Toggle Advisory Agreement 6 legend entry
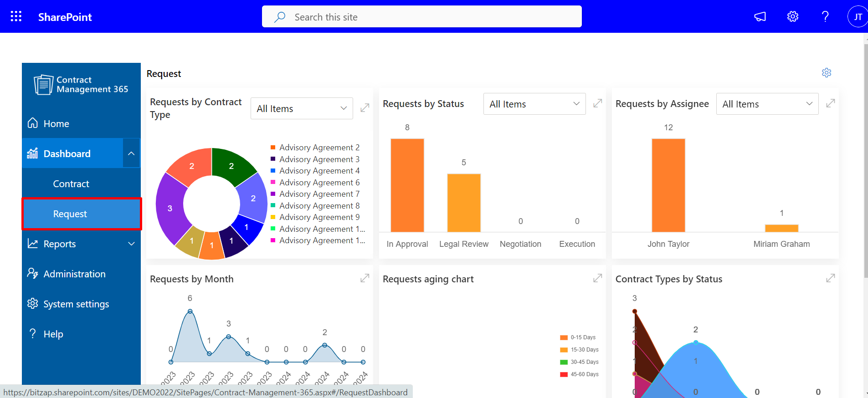868x398 pixels. 315,182
